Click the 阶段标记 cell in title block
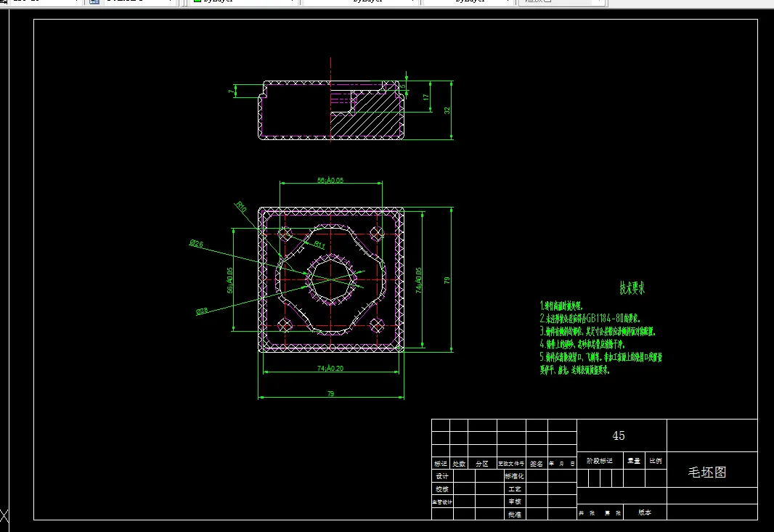Image resolution: width=774 pixels, height=532 pixels. point(600,461)
